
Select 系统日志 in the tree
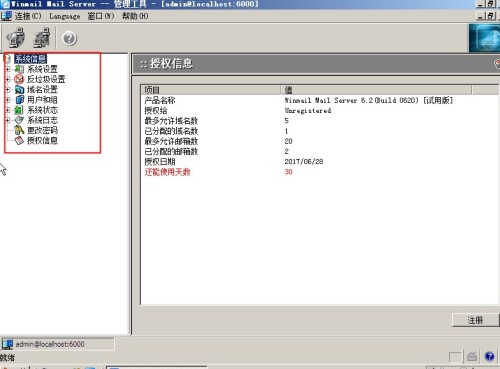[x=42, y=120]
